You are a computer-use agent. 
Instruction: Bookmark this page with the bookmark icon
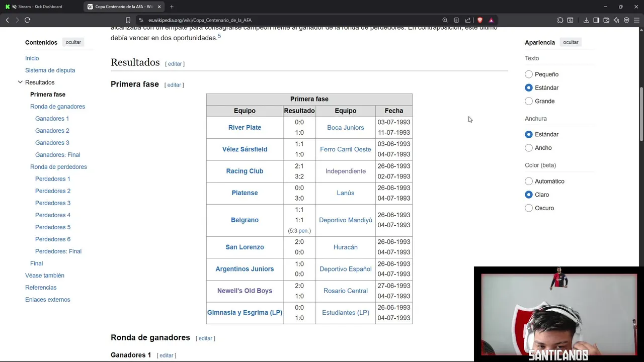coord(128,20)
